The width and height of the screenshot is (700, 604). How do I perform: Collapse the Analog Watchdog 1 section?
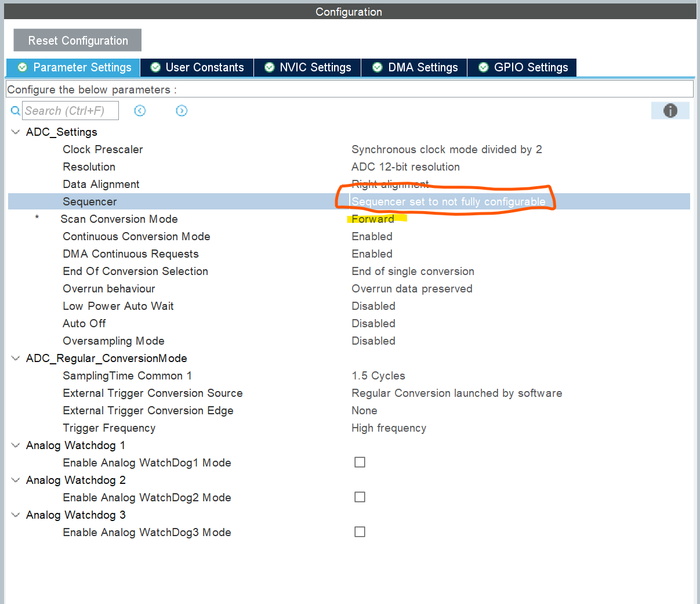15,445
